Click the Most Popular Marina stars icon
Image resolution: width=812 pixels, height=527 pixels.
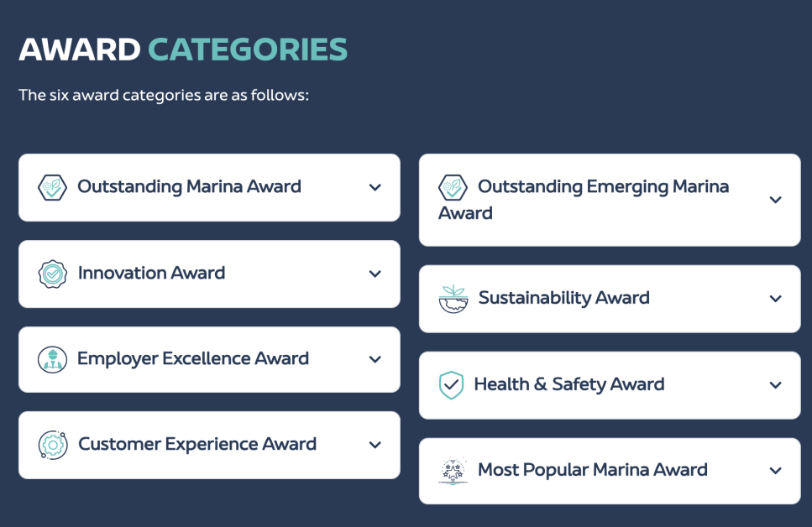[453, 471]
